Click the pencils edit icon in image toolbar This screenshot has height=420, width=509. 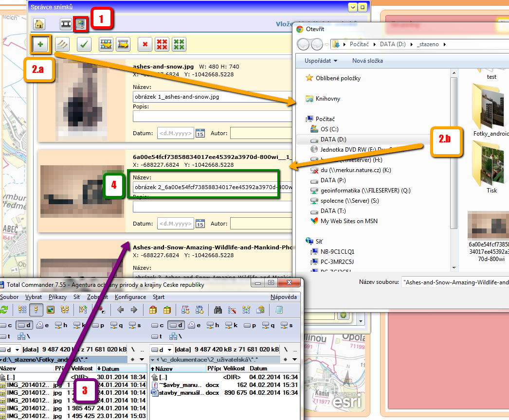62,44
